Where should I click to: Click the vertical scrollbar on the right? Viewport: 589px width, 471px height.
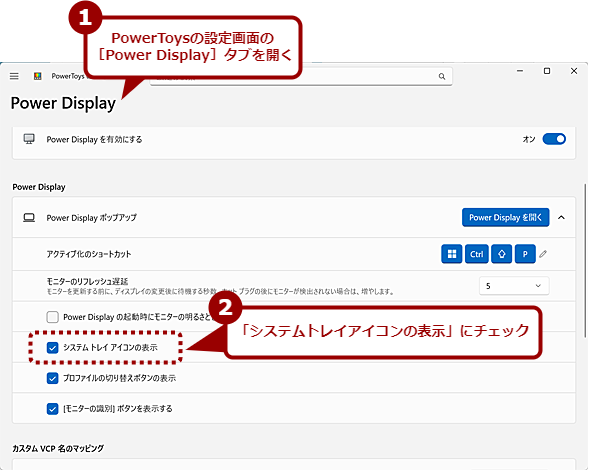click(585, 261)
